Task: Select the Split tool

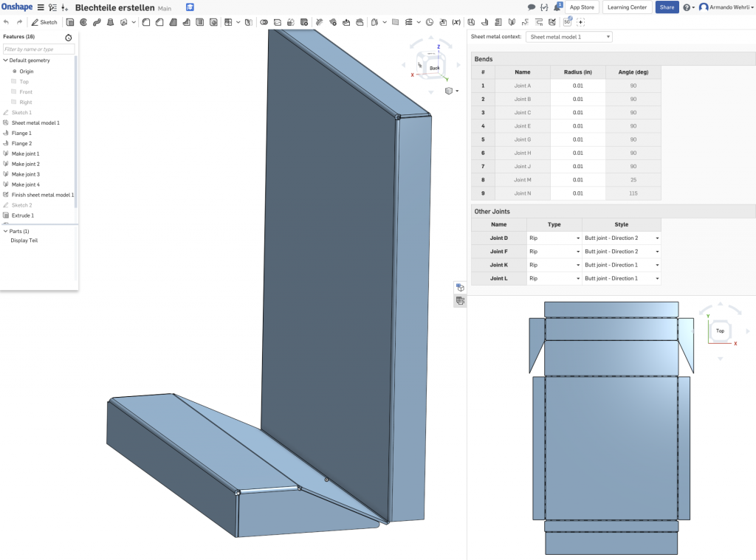Action: pos(278,22)
